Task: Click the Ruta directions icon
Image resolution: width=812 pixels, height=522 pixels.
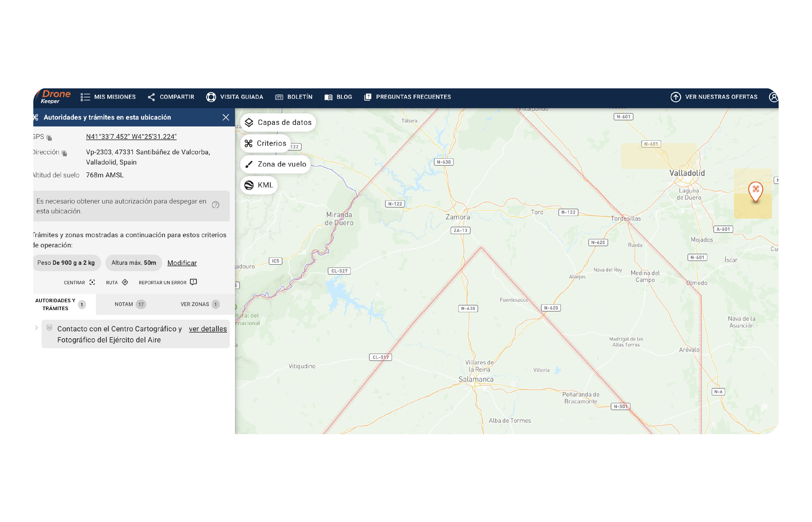Action: (125, 282)
